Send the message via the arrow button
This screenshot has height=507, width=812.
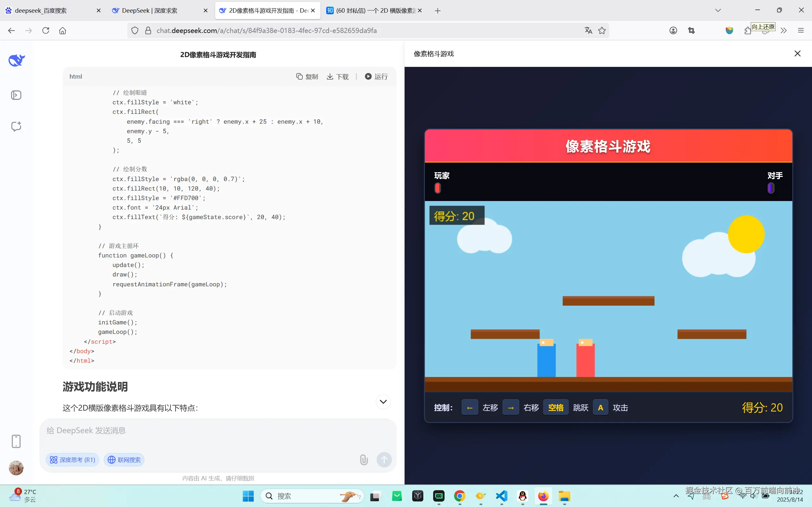point(384,460)
